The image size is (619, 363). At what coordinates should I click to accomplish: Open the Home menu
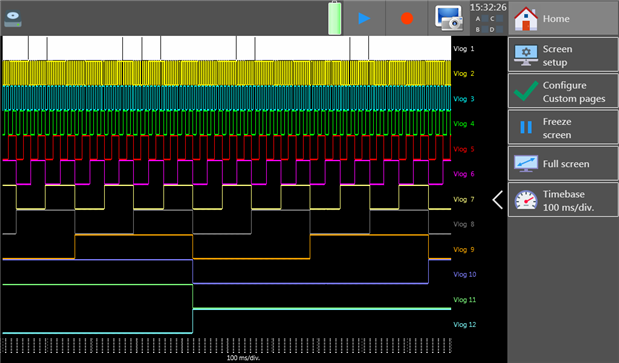[x=563, y=18]
